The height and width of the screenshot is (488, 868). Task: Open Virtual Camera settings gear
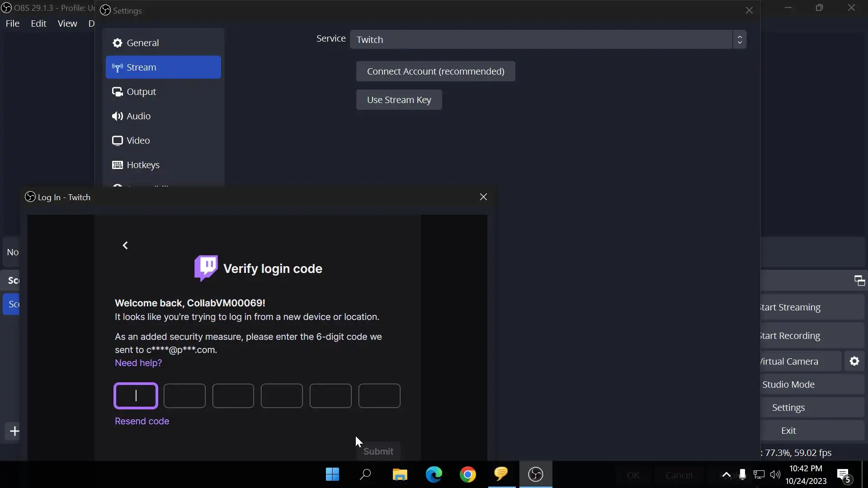pyautogui.click(x=854, y=361)
